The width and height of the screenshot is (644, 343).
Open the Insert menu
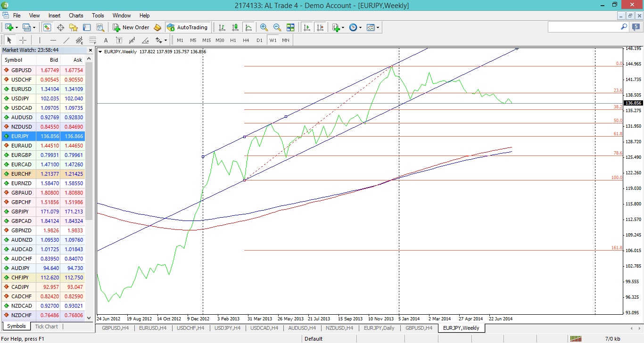pos(54,16)
